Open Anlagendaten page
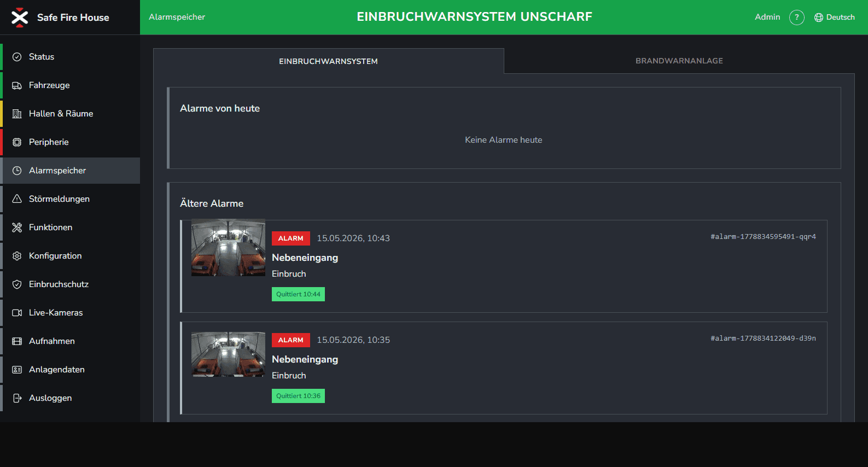Viewport: 868px width, 467px height. tap(70, 370)
